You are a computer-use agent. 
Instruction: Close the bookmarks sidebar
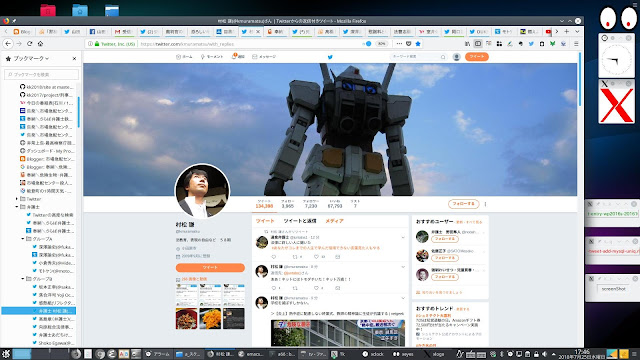(74, 59)
